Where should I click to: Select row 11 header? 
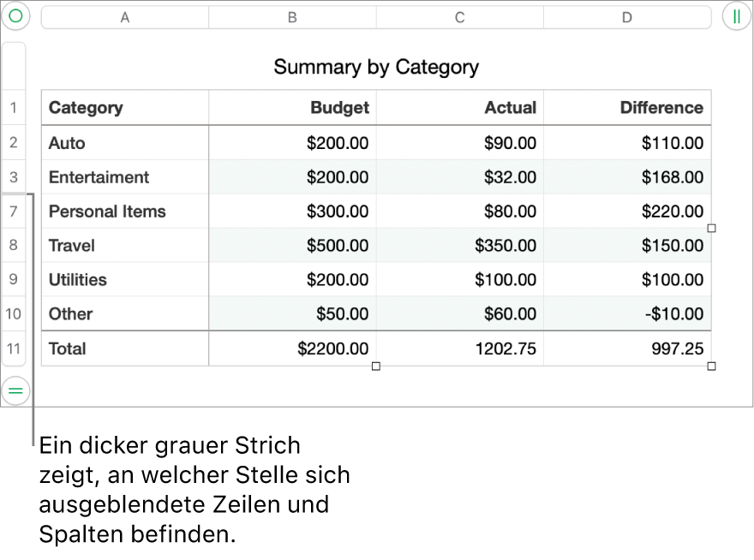click(x=14, y=349)
